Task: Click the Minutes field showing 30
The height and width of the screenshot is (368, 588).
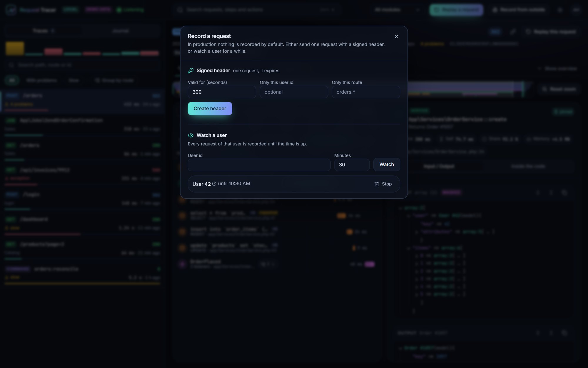Action: point(352,165)
